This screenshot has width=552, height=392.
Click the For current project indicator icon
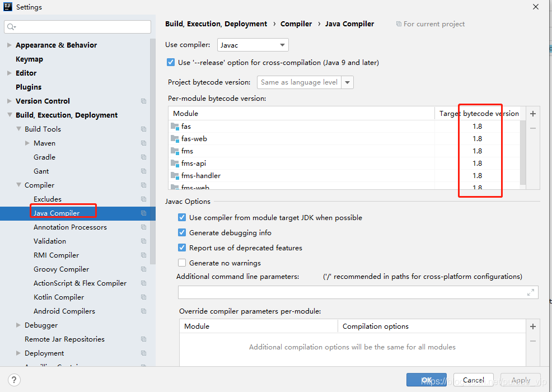click(x=400, y=24)
